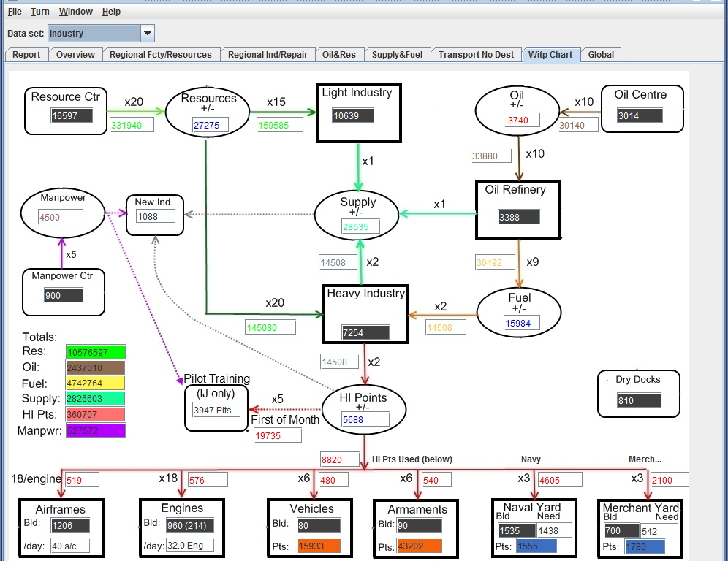728x561 pixels.
Task: Select the Witp Chart tab
Action: (x=550, y=55)
